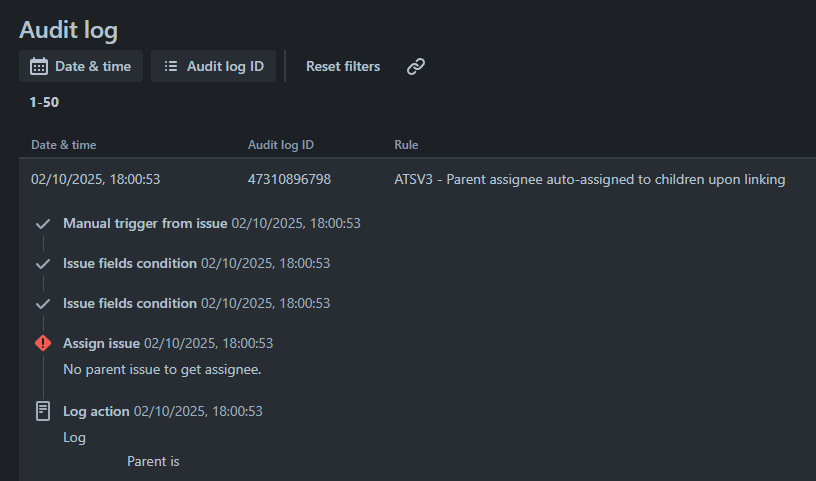Click the Date & time column header
The width and height of the screenshot is (816, 481).
[63, 145]
